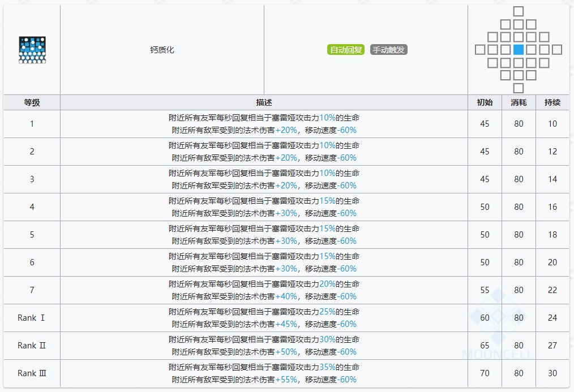Click duration value 10 in level 1 row
The image size is (574, 392).
point(552,124)
